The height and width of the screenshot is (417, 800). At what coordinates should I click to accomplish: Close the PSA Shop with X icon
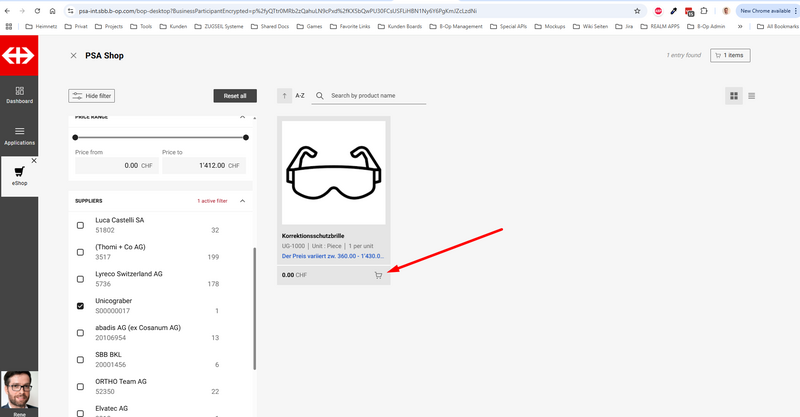tap(74, 56)
